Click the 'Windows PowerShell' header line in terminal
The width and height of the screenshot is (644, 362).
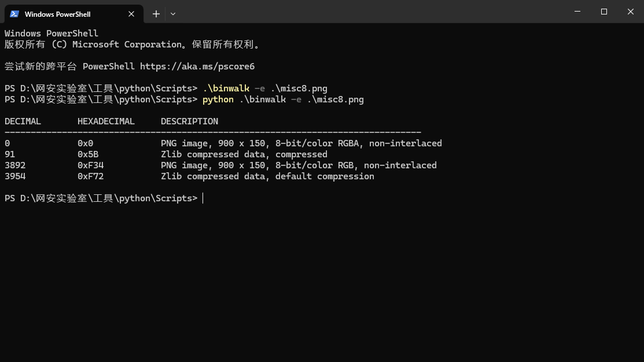click(51, 34)
